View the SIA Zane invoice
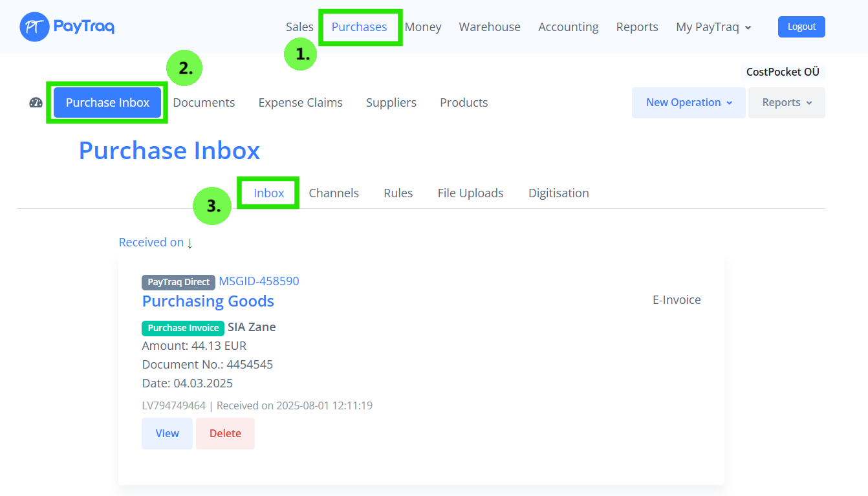868x496 pixels. pyautogui.click(x=167, y=433)
